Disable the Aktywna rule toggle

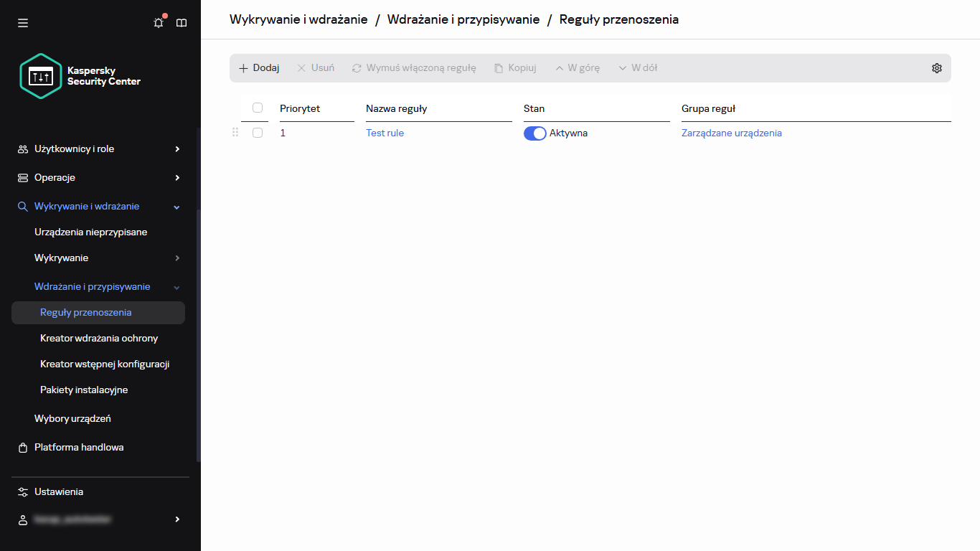pos(534,133)
